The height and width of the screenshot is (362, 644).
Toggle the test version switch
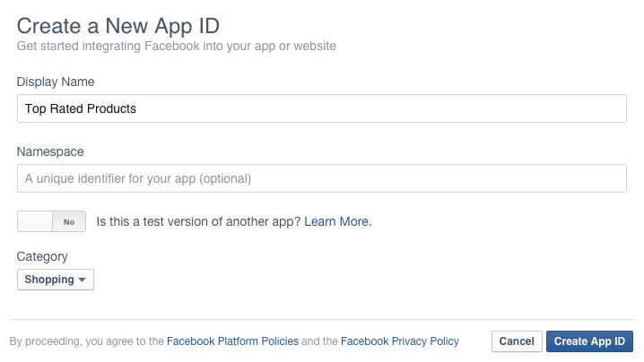pyautogui.click(x=51, y=221)
